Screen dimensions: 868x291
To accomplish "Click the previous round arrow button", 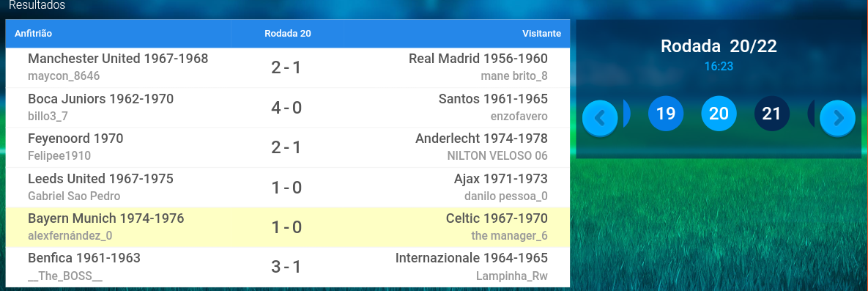I will coord(600,118).
